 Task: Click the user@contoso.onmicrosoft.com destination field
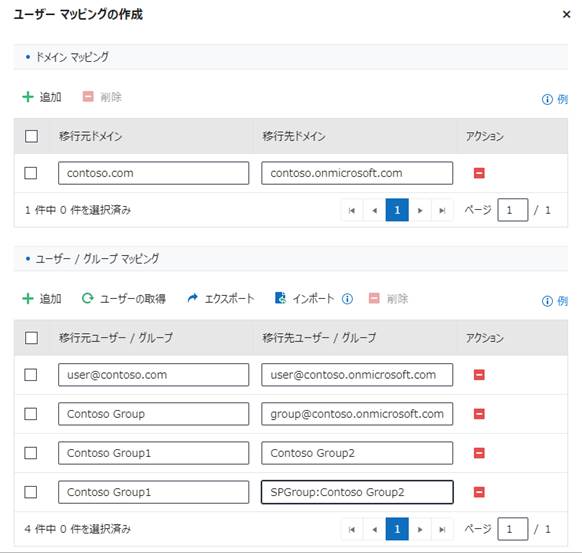coord(357,375)
